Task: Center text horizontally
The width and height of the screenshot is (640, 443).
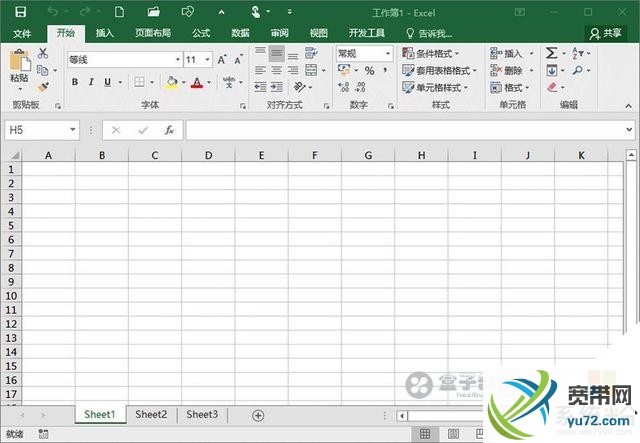Action: (x=276, y=70)
